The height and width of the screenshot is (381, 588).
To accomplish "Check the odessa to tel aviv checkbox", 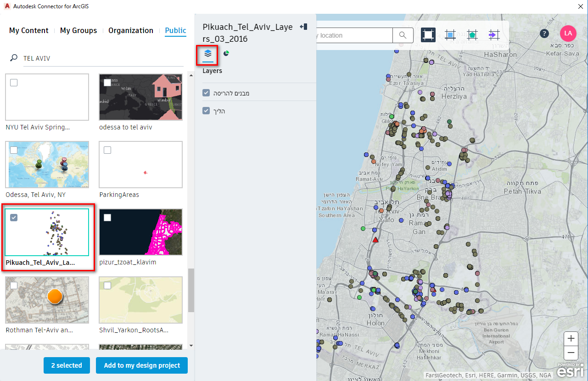I will (x=107, y=83).
